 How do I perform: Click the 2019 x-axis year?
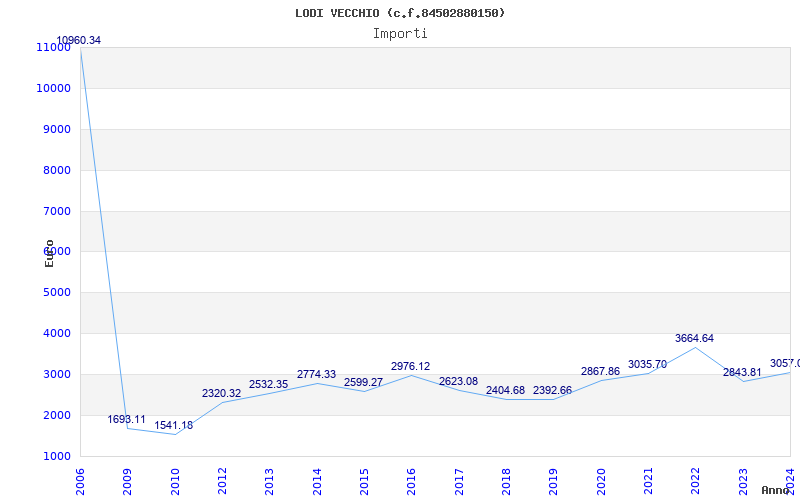coord(554,482)
